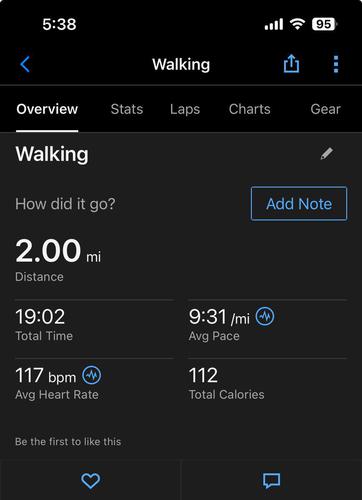Image resolution: width=362 pixels, height=500 pixels.
Task: Tap the pulse icon next to Avg Heart Rate
Action: tap(92, 375)
